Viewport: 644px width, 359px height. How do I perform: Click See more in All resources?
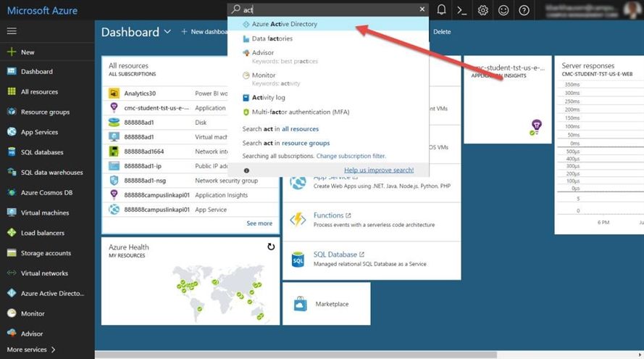(x=259, y=223)
